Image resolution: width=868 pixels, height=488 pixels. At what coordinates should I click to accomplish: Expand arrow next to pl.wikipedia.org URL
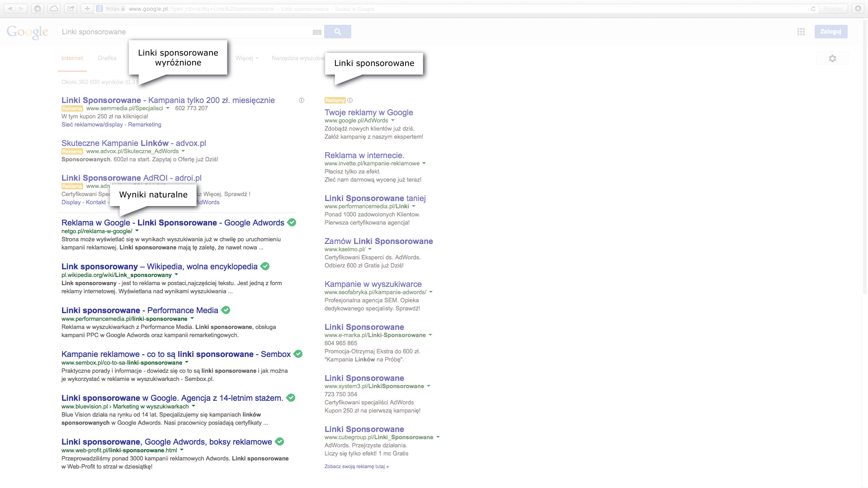pos(176,275)
